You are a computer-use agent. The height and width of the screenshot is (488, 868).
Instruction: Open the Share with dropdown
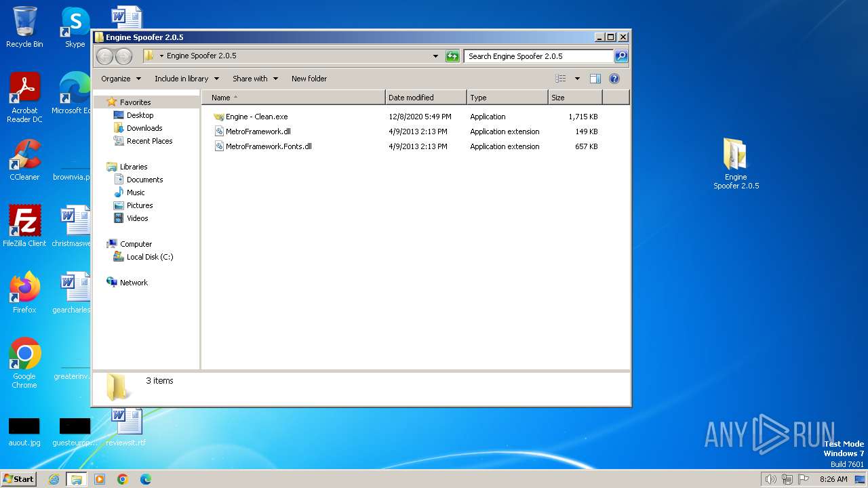click(x=255, y=79)
